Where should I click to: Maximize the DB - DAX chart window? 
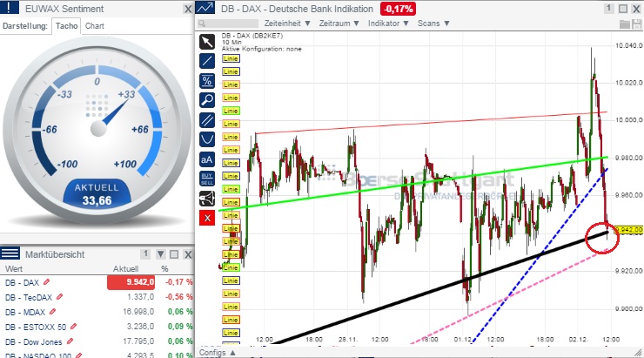[x=623, y=9]
